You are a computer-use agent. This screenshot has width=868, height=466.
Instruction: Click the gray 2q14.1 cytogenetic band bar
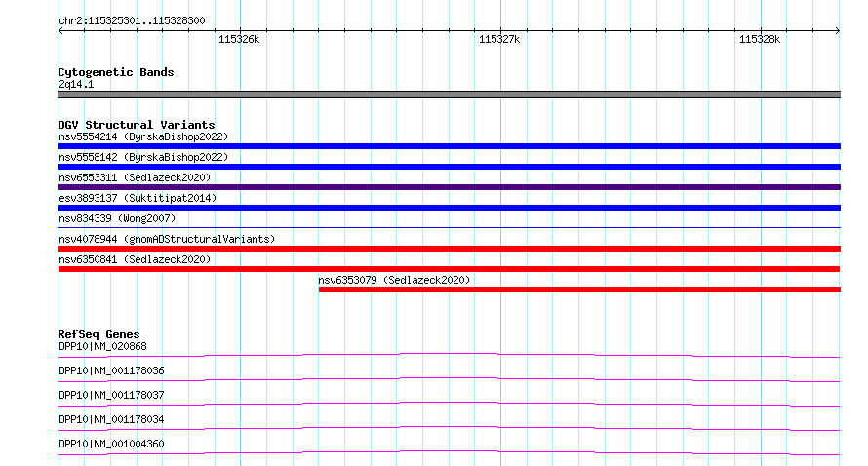coord(449,95)
